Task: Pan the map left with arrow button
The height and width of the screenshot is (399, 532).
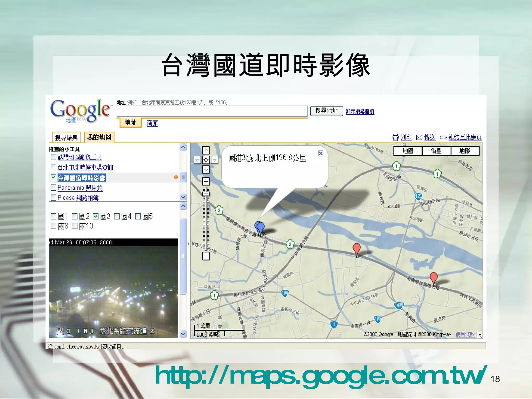Action: (197, 160)
